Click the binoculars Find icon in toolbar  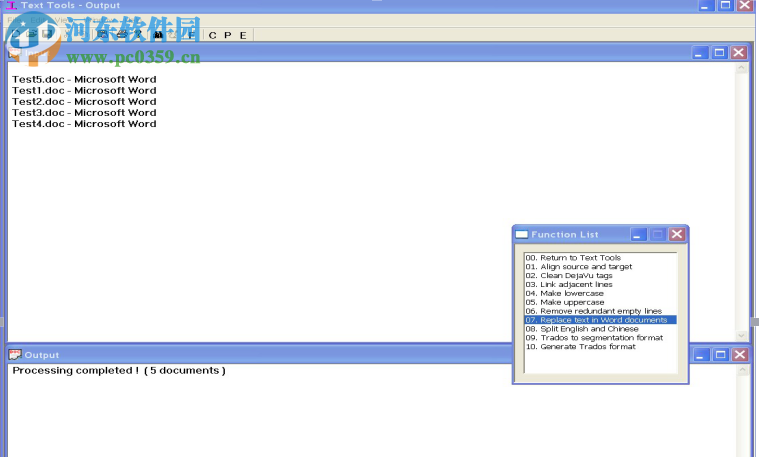158,35
